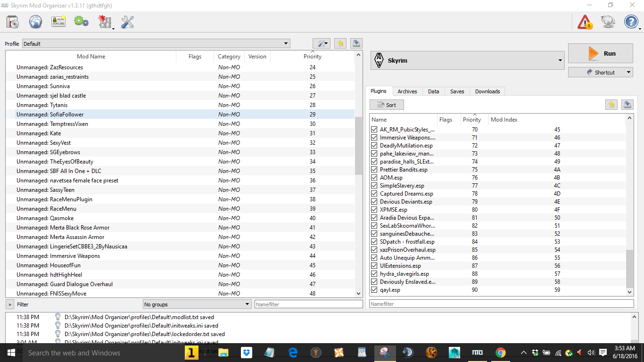The width and height of the screenshot is (644, 362).
Task: Uncheck the Immersive Weapons plugin
Action: pos(374,138)
